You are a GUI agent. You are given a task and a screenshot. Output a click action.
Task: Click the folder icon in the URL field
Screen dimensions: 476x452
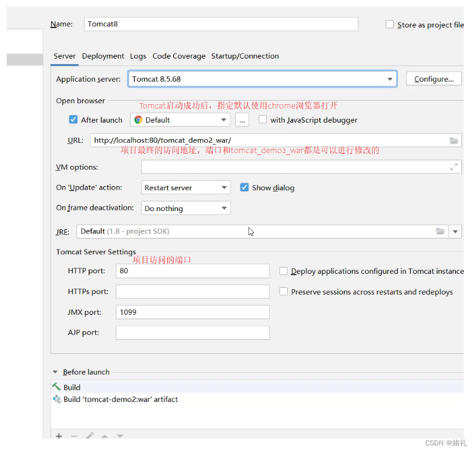(454, 141)
